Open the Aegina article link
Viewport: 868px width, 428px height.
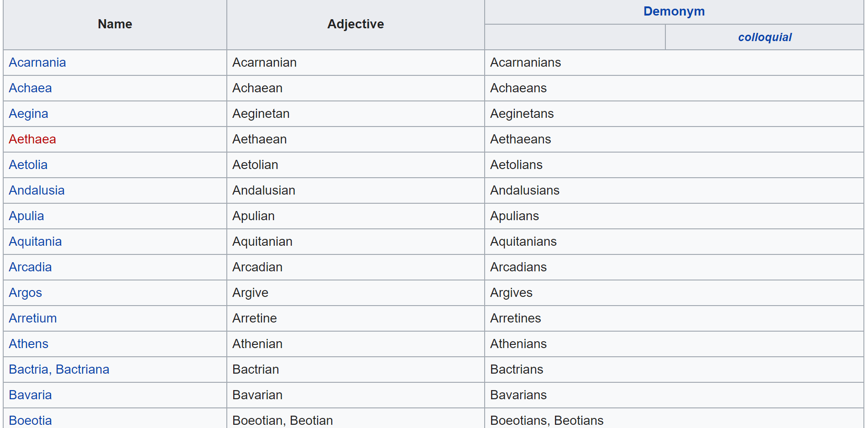[28, 114]
